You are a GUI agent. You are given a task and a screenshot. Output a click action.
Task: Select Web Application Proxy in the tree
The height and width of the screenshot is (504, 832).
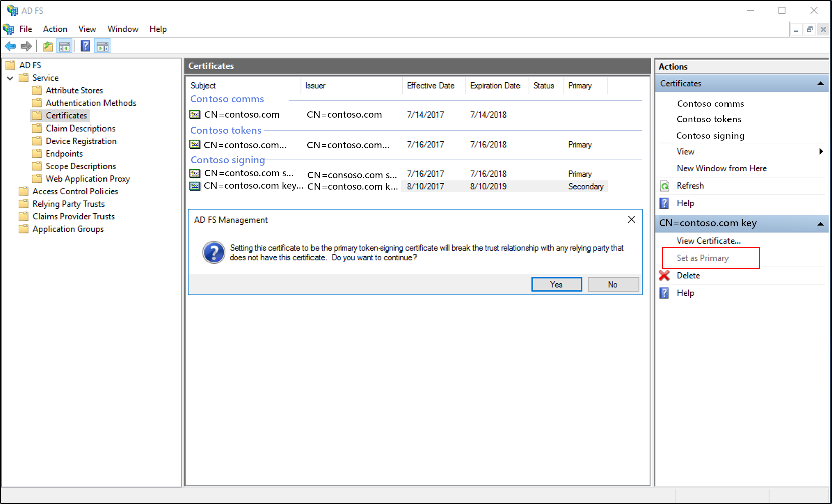click(87, 179)
